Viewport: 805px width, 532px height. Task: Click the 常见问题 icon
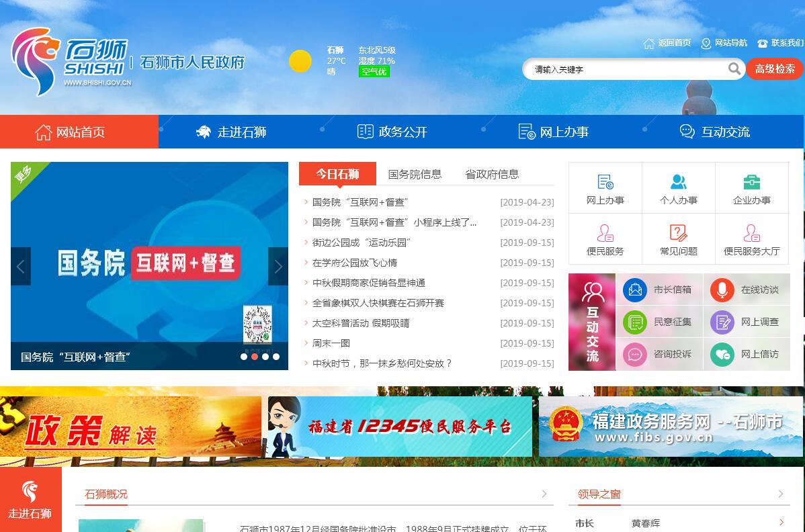point(679,233)
